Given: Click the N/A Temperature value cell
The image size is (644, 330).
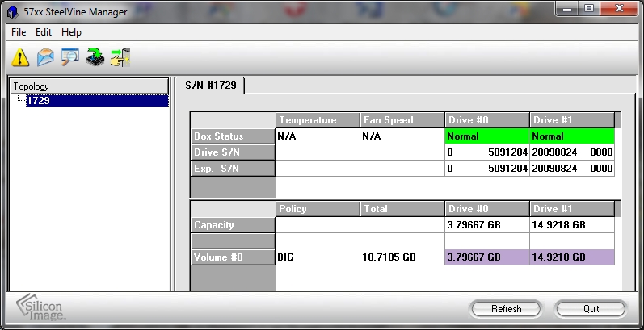Looking at the screenshot, I should point(318,136).
